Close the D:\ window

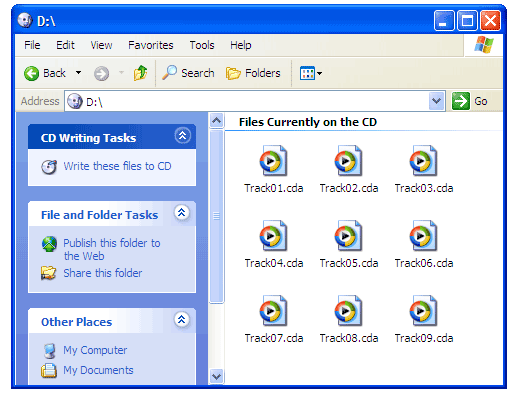(x=490, y=21)
